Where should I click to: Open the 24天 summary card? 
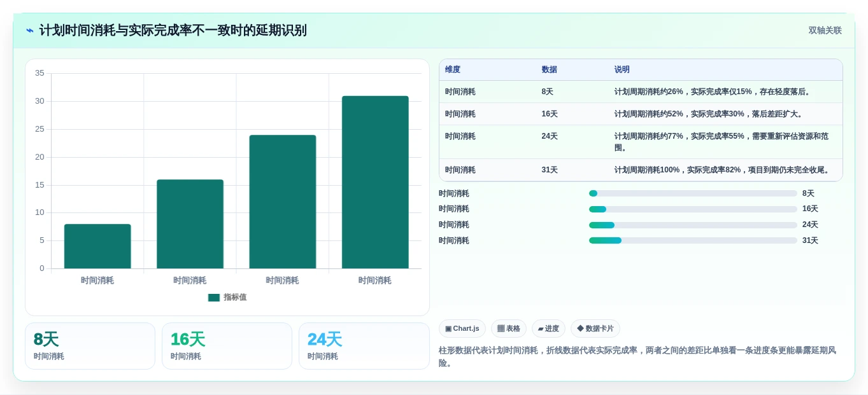(x=364, y=346)
